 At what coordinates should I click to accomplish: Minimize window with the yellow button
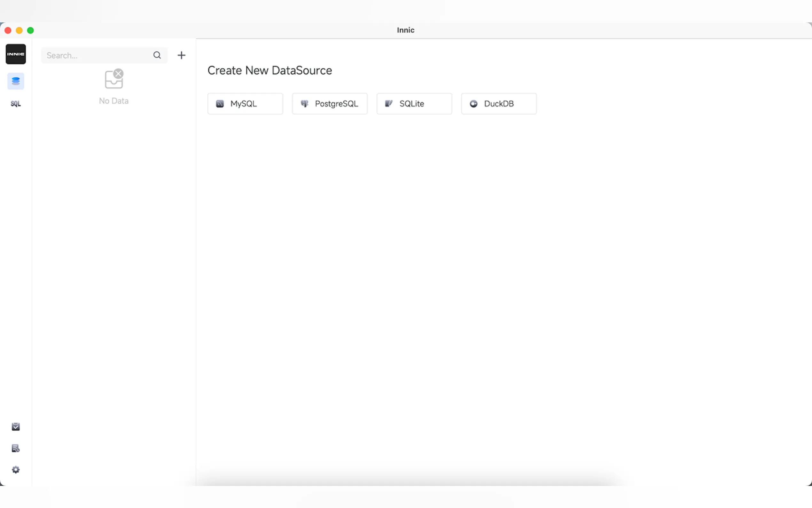click(19, 31)
